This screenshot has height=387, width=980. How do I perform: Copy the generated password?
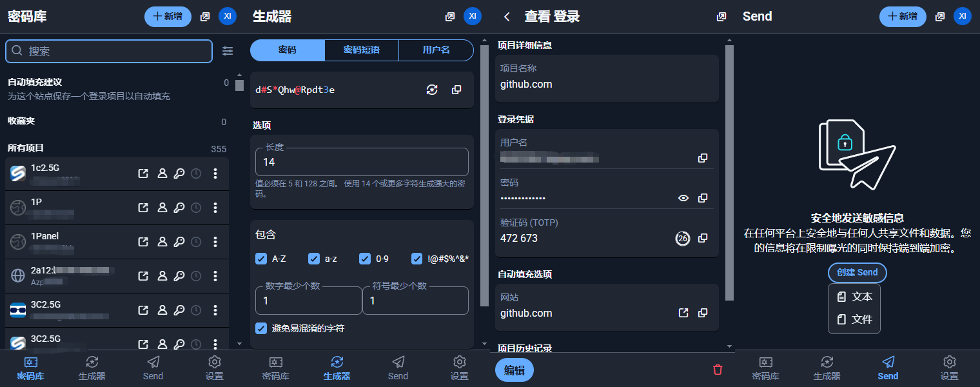coord(456,90)
